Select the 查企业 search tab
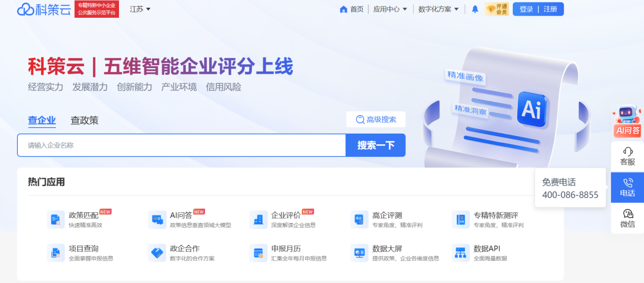 (42, 120)
